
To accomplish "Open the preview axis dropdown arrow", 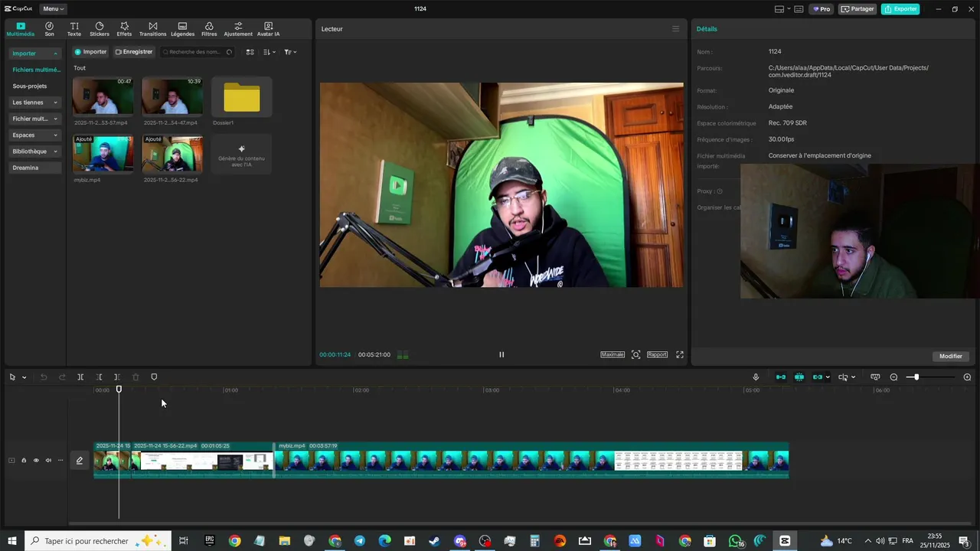I will [x=854, y=377].
